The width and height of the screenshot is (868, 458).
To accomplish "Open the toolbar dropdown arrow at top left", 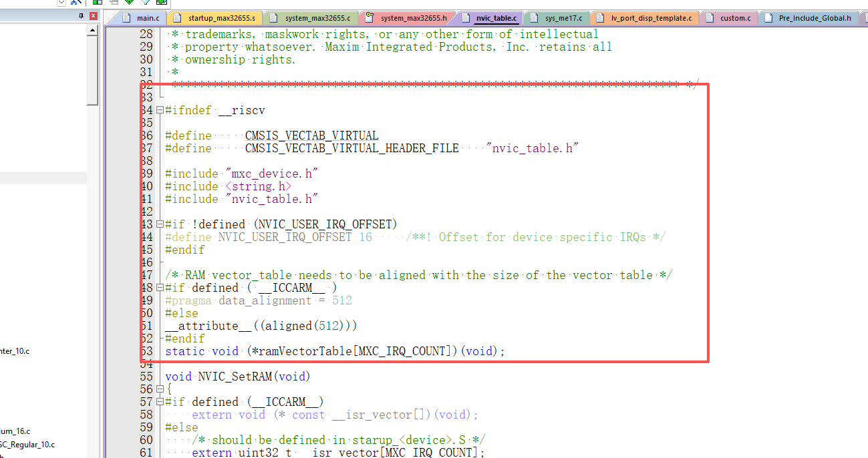I will tap(61, 3).
